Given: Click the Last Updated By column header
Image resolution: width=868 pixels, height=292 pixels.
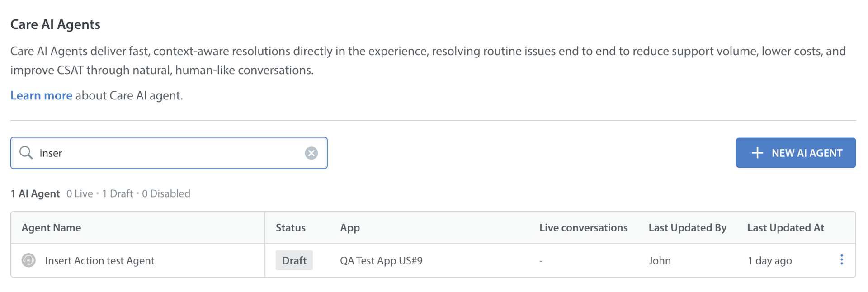Looking at the screenshot, I should click(x=687, y=228).
